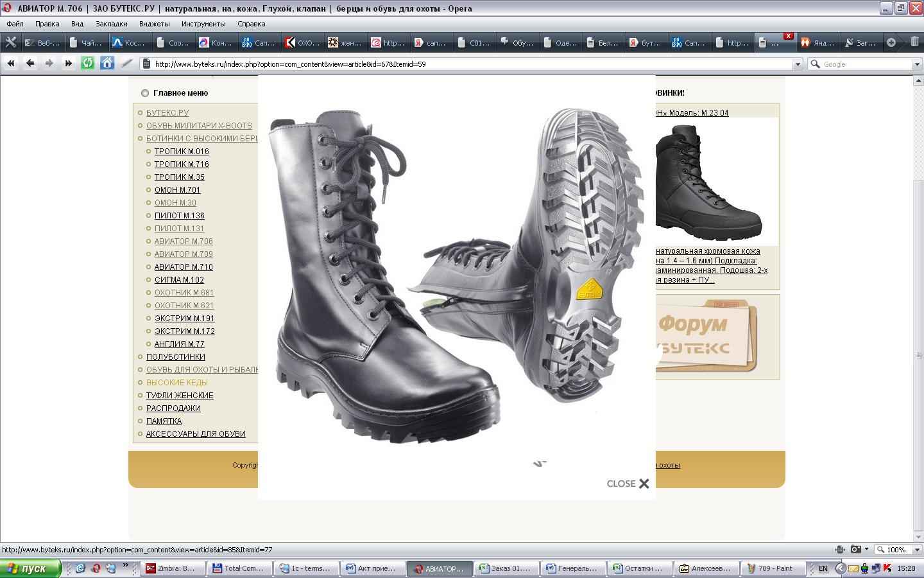Open БУТЕКС.РУ menu link

167,113
